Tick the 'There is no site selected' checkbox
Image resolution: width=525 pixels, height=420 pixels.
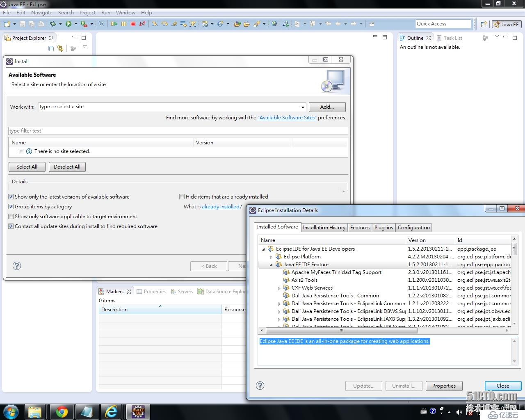click(x=22, y=151)
